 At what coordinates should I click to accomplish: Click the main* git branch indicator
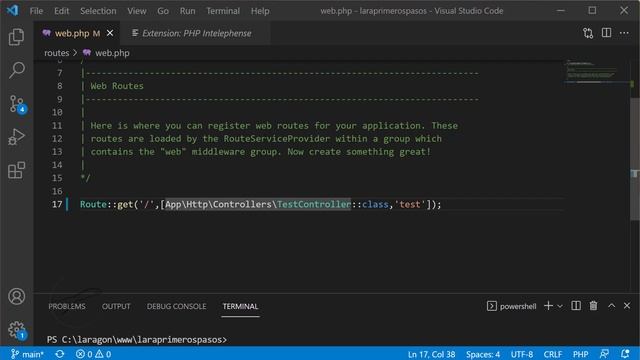pos(27,354)
